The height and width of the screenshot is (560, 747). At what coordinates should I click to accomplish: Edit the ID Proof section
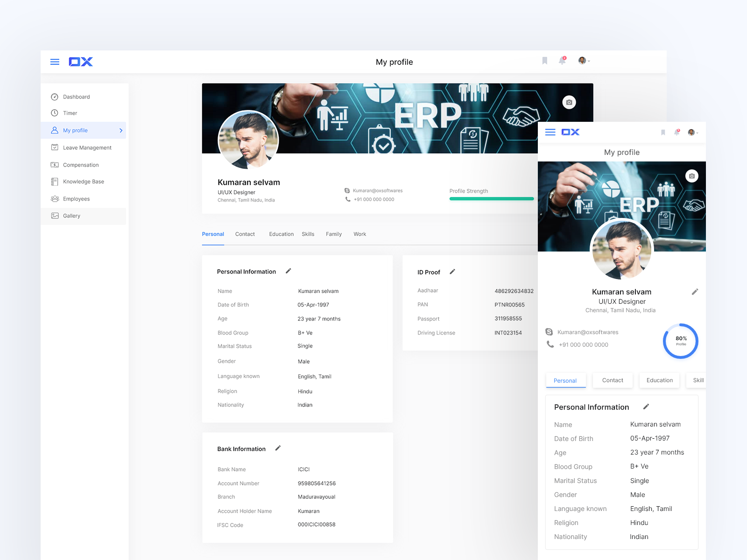point(452,272)
